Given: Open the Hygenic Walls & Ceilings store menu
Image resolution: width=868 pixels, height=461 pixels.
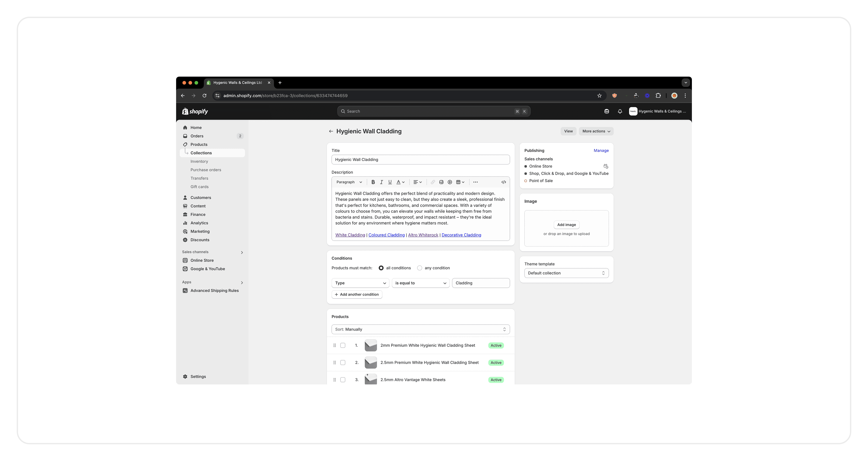Looking at the screenshot, I should pyautogui.click(x=658, y=111).
